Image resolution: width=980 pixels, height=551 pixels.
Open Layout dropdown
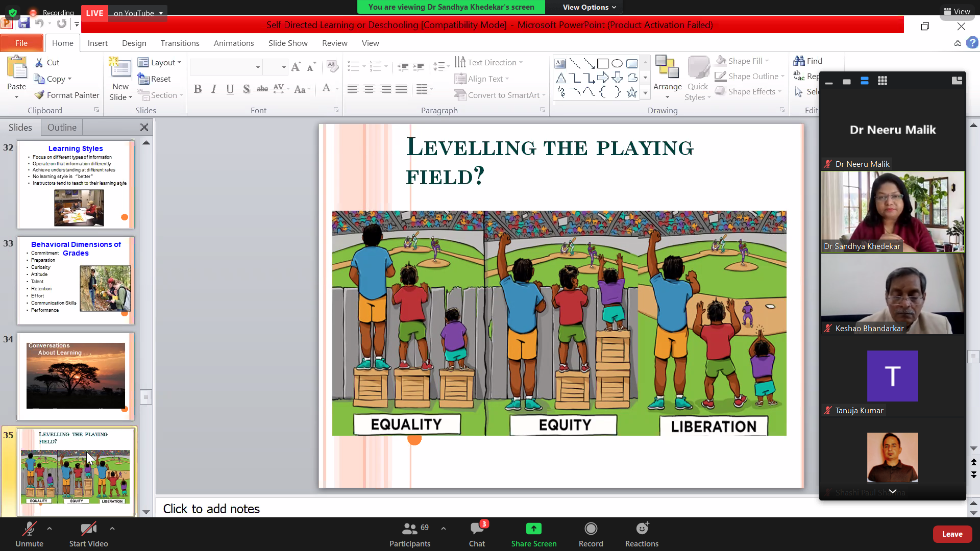160,62
